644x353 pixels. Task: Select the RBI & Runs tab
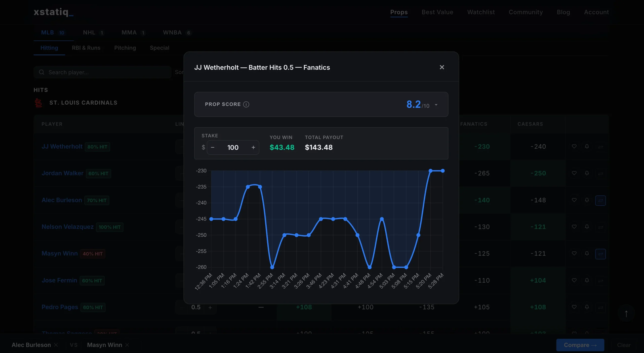[86, 48]
